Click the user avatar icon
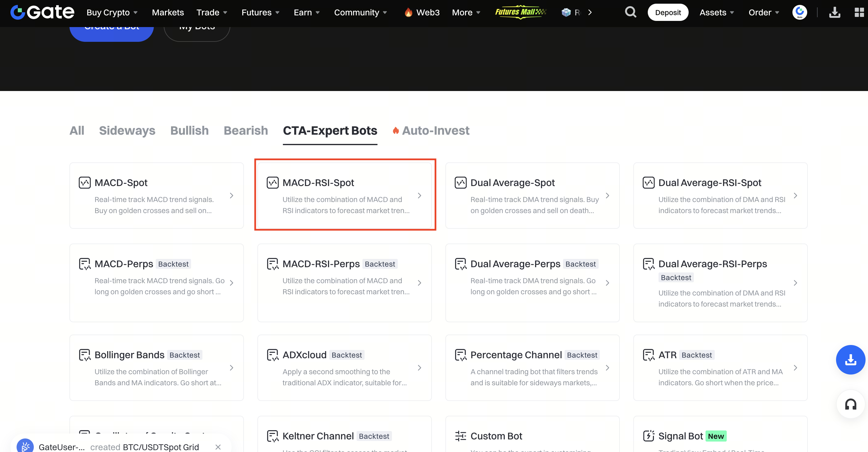The height and width of the screenshot is (452, 868). coord(799,13)
